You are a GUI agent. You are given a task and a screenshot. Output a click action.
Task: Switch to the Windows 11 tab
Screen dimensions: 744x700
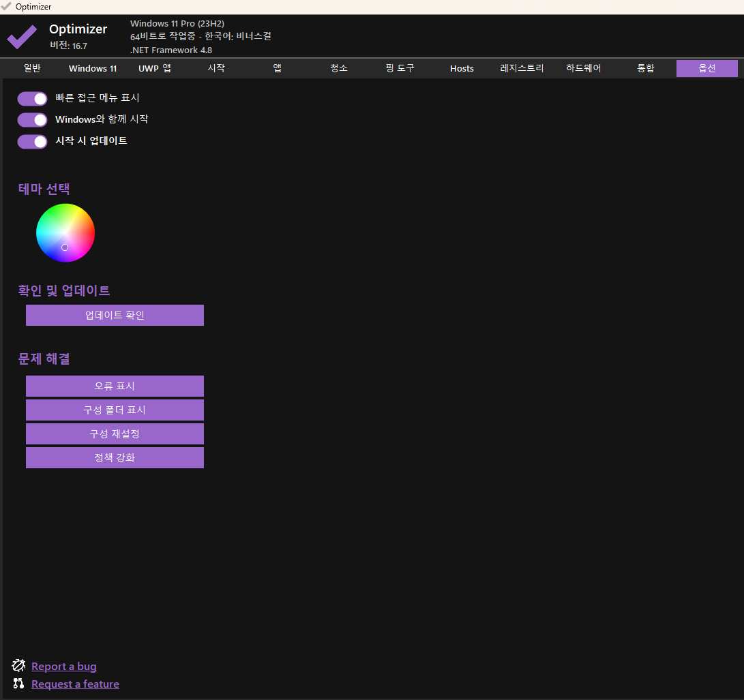coord(93,68)
